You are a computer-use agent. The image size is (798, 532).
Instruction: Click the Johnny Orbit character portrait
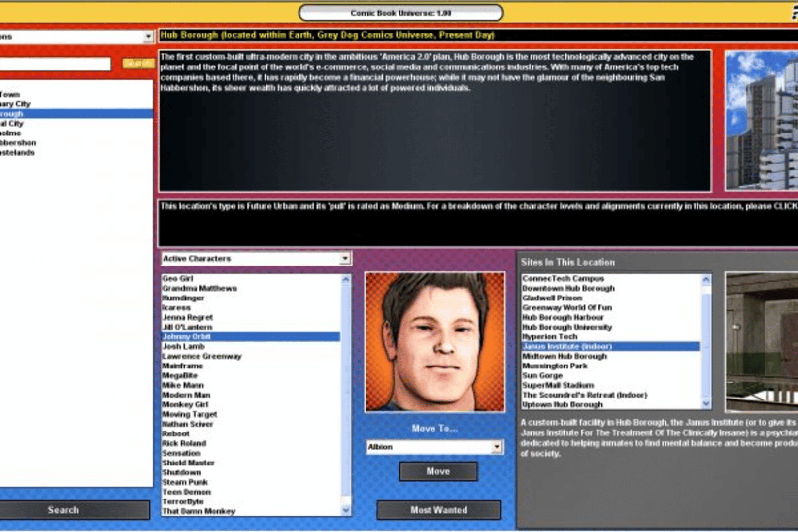coord(434,342)
